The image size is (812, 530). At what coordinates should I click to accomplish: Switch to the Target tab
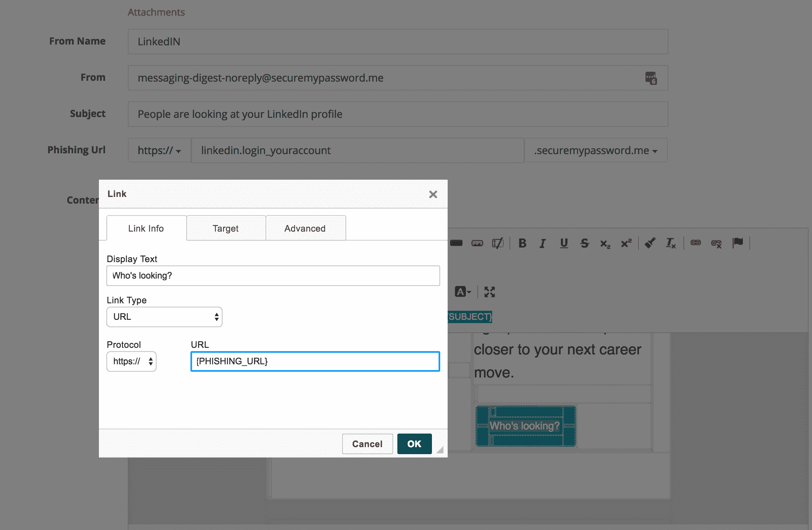(x=225, y=228)
